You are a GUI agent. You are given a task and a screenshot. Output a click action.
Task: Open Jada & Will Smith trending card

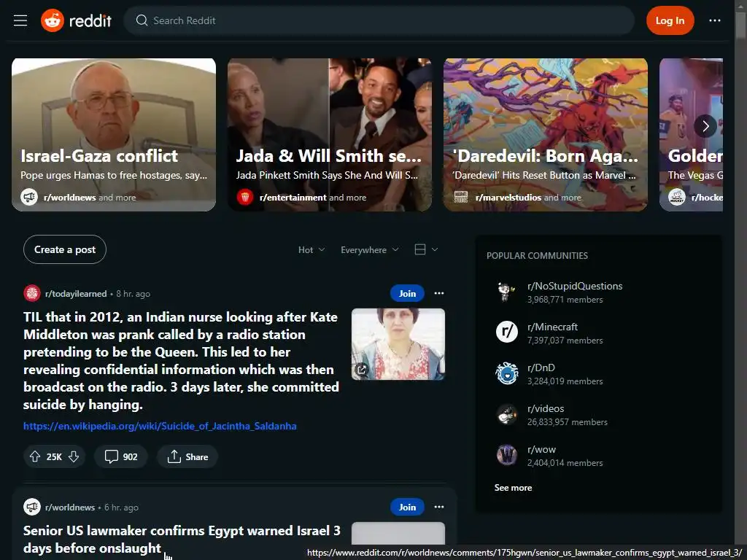[x=329, y=135]
